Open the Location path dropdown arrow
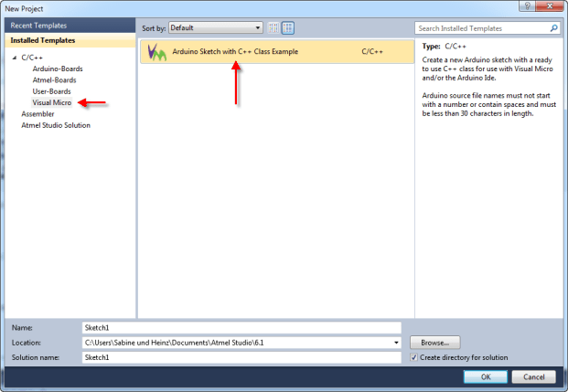Viewport: 568px width, 392px height. pos(396,343)
